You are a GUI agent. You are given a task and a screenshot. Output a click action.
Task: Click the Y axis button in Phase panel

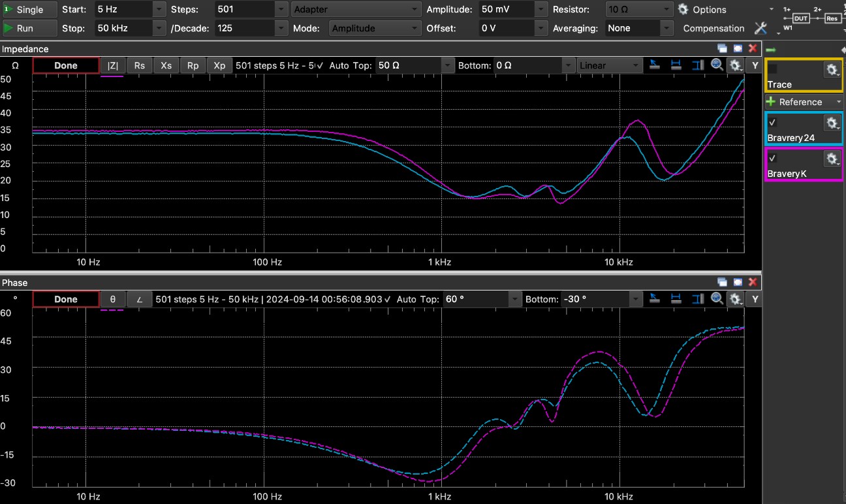click(x=755, y=299)
